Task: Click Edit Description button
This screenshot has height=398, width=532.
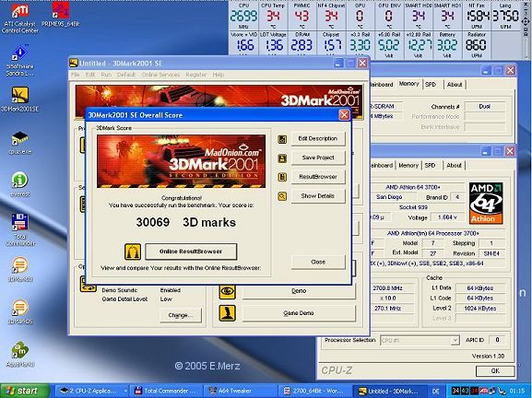Action: pyautogui.click(x=318, y=139)
